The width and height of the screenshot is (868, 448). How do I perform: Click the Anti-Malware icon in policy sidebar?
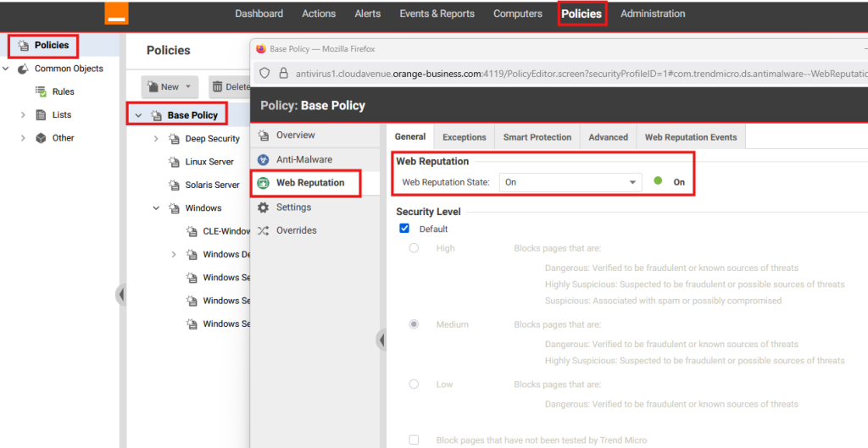(263, 159)
